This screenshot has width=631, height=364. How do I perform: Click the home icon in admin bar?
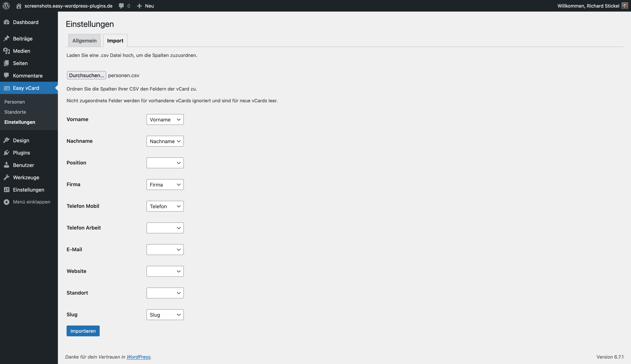(x=19, y=6)
